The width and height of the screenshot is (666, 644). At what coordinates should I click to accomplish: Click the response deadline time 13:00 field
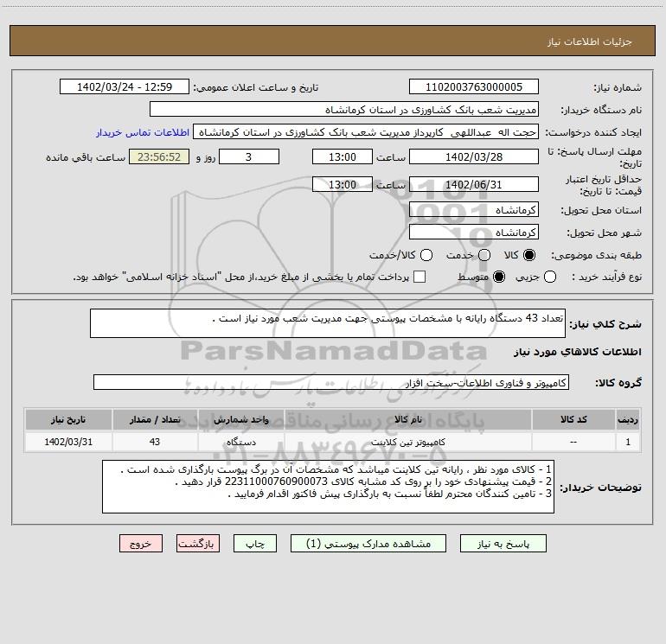pos(343,156)
